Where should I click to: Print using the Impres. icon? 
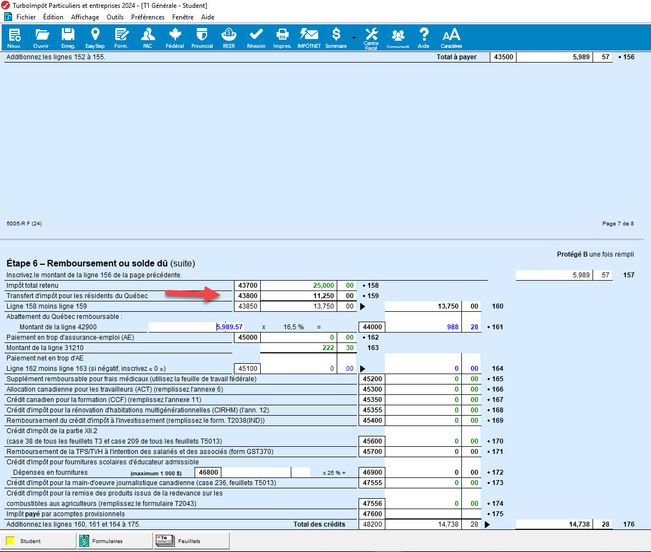282,38
